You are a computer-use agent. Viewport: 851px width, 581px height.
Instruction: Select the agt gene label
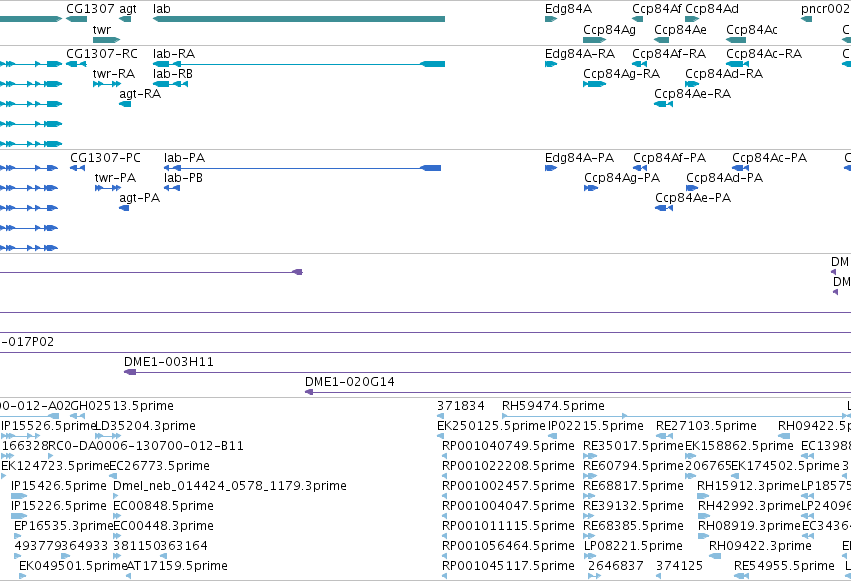tap(128, 9)
